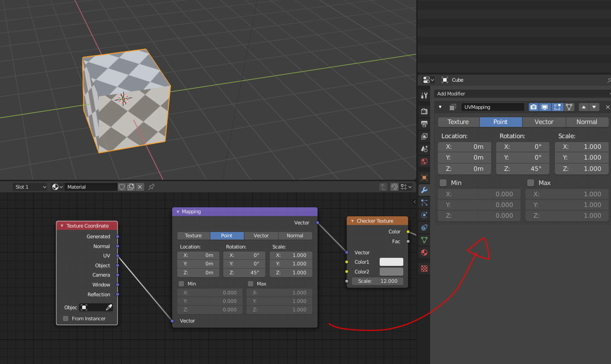611x364 pixels.
Task: Open the Object Data green triangle icon
Action: pos(424,240)
